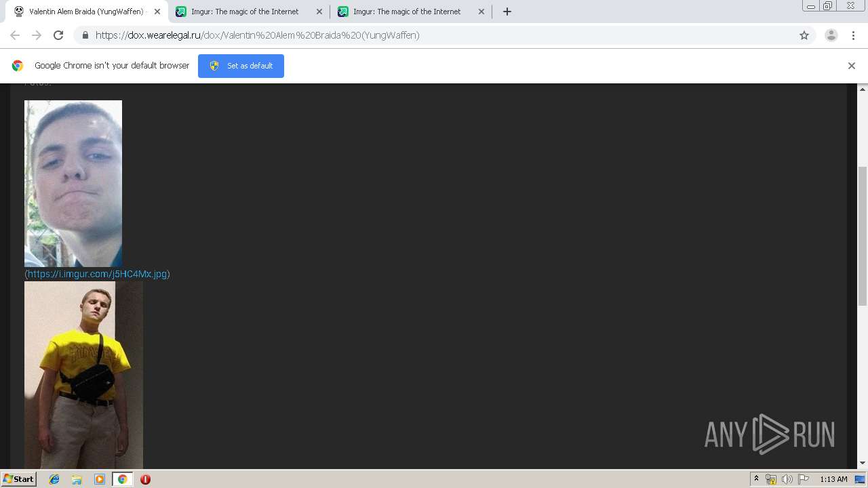
Task: Launch Internet Explorer from the taskbar
Action: coord(54,479)
